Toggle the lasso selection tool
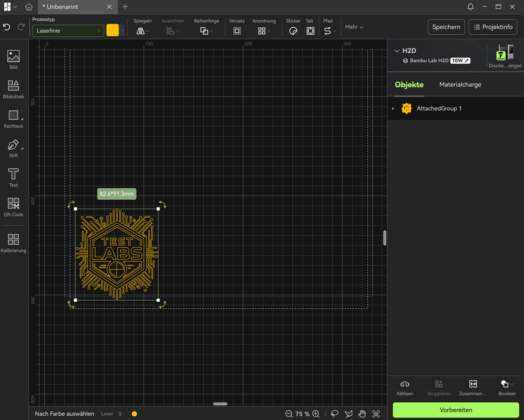The image size is (524, 420). point(334,414)
